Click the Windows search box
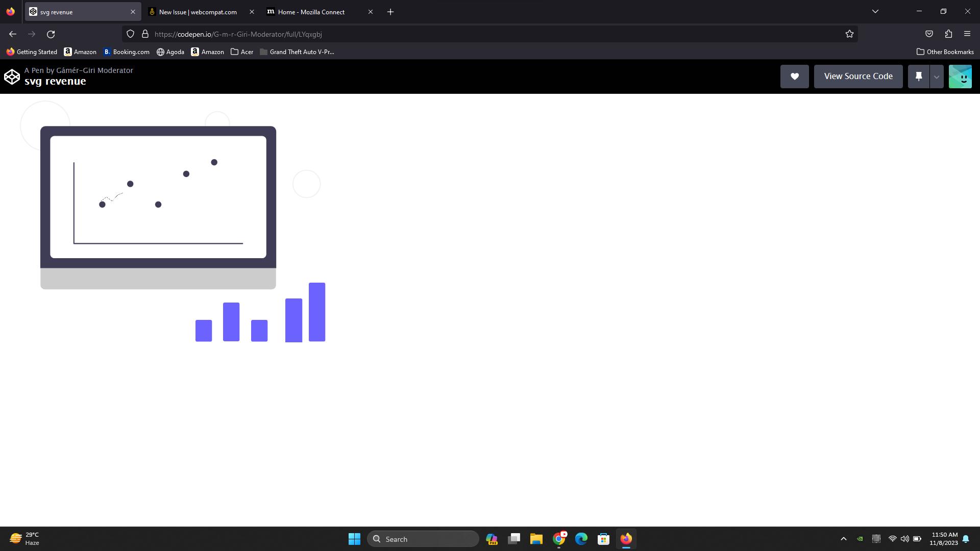Image resolution: width=980 pixels, height=551 pixels. (424, 539)
